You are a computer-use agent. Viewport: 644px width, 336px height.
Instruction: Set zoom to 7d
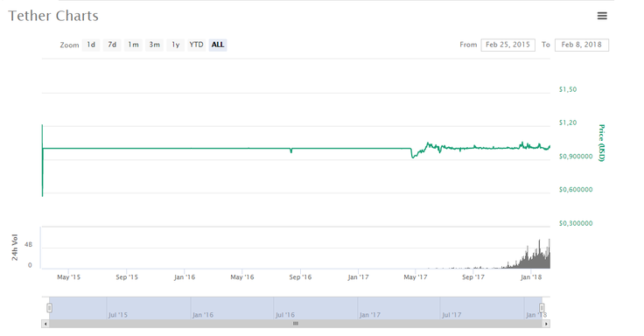pos(112,45)
